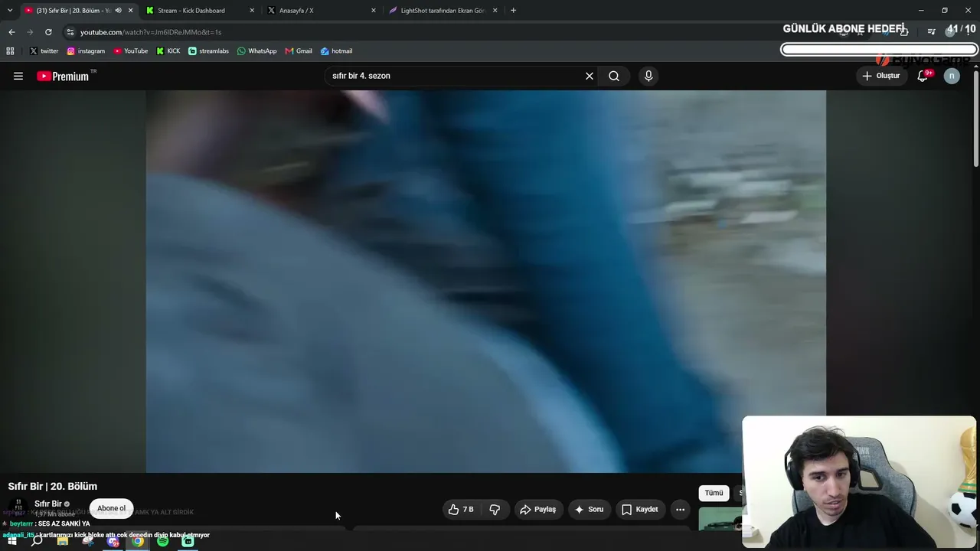Open the Sıfır Bir channel avatar
The image size is (980, 551).
[18, 507]
